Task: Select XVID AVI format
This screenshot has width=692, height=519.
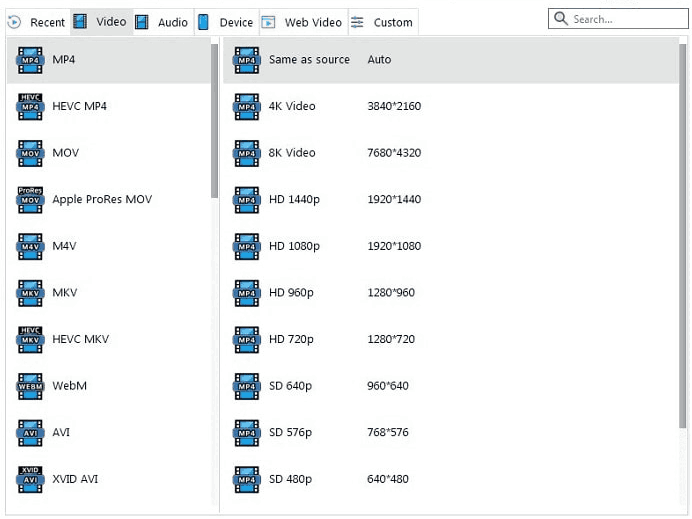Action: (x=75, y=479)
